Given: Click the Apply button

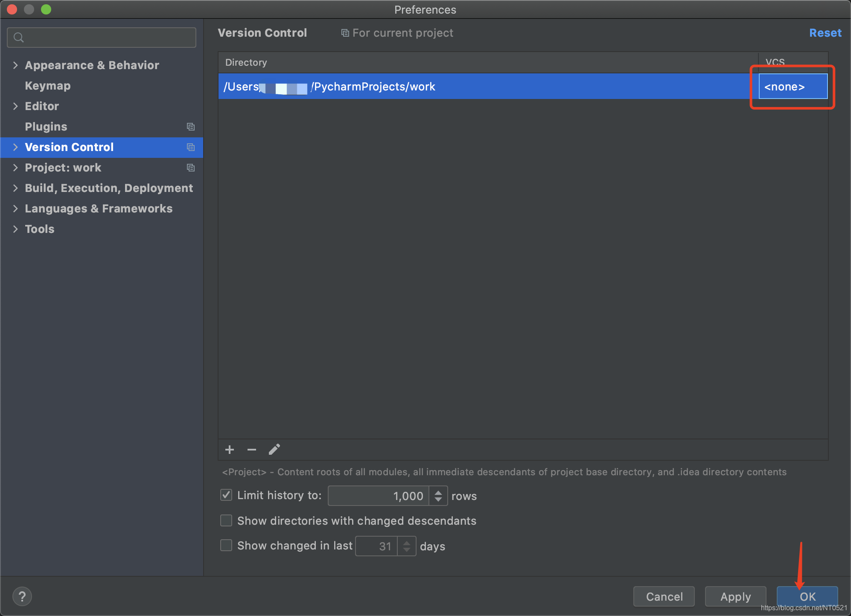Looking at the screenshot, I should pyautogui.click(x=735, y=596).
